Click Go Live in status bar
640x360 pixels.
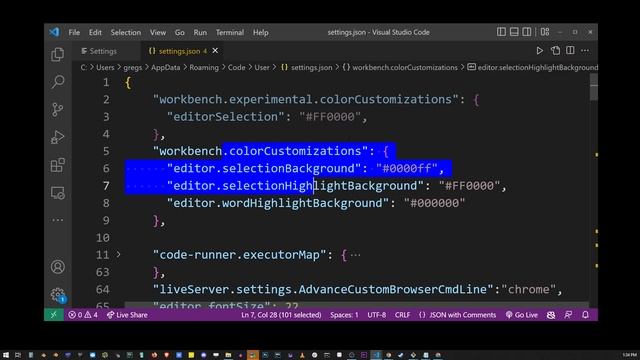pos(522,315)
